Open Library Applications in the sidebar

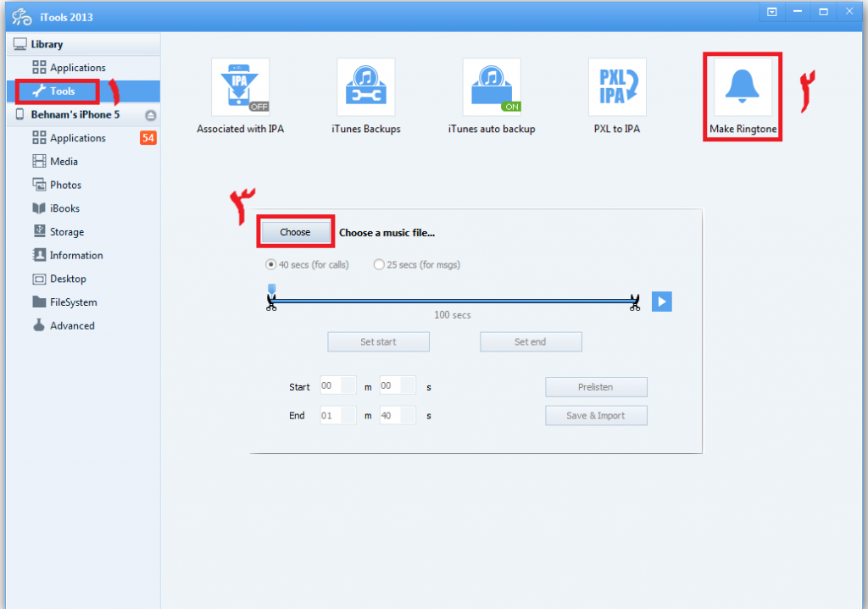84,68
